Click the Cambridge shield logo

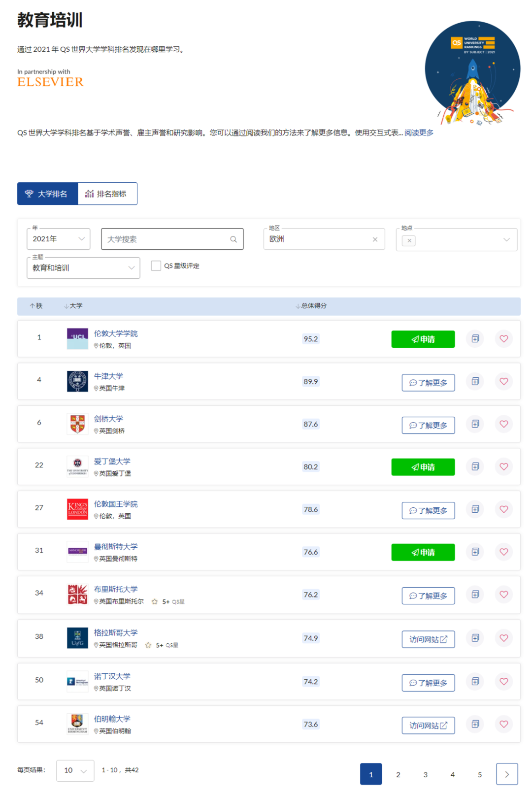pyautogui.click(x=77, y=424)
